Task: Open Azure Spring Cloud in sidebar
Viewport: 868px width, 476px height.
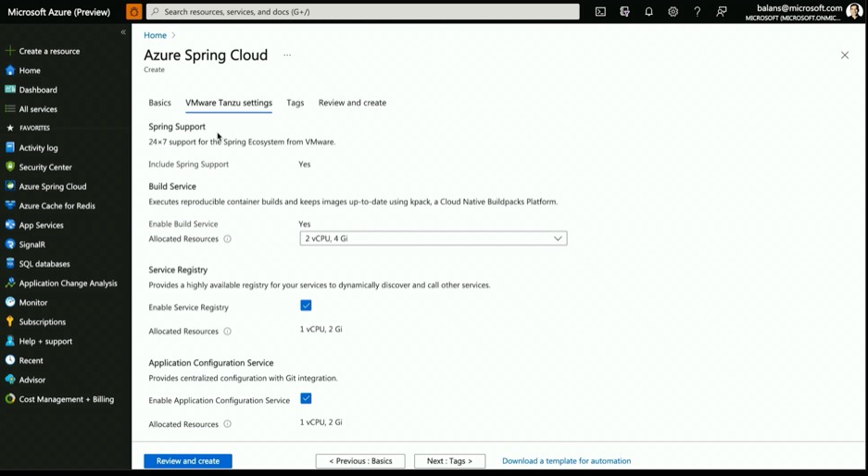Action: (52, 186)
